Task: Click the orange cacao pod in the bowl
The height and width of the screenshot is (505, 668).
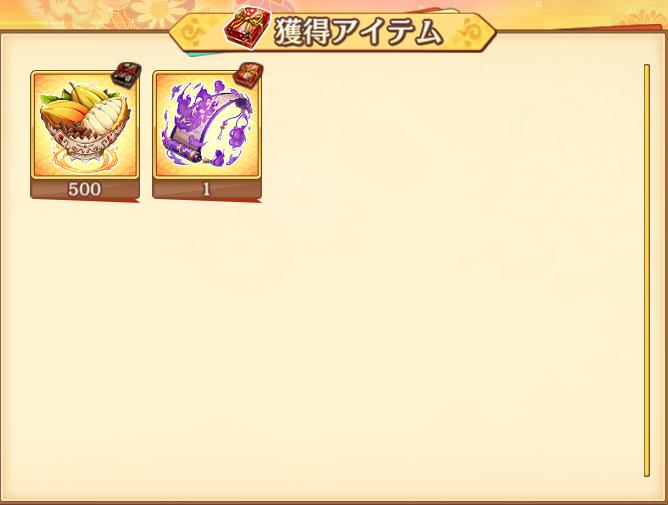Action: pos(63,111)
